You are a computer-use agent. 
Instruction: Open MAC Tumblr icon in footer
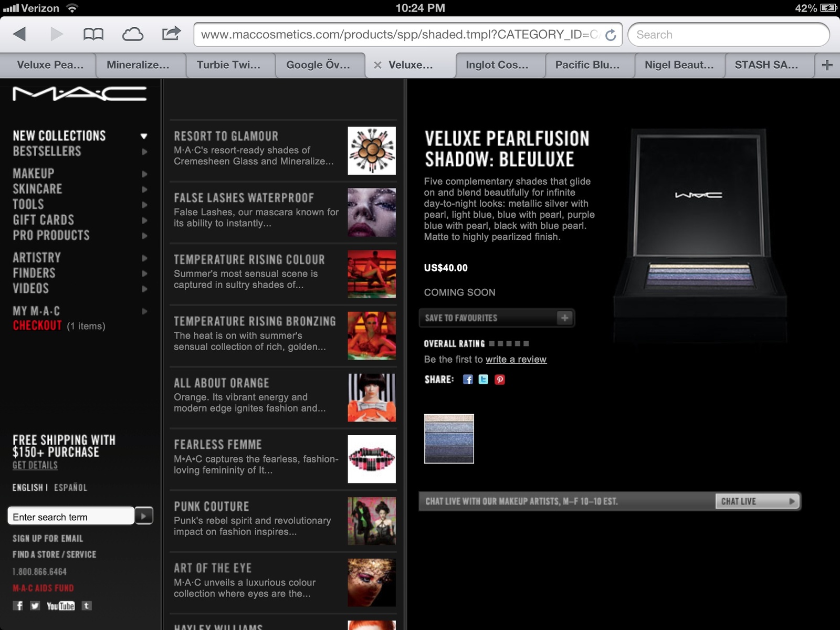click(87, 606)
